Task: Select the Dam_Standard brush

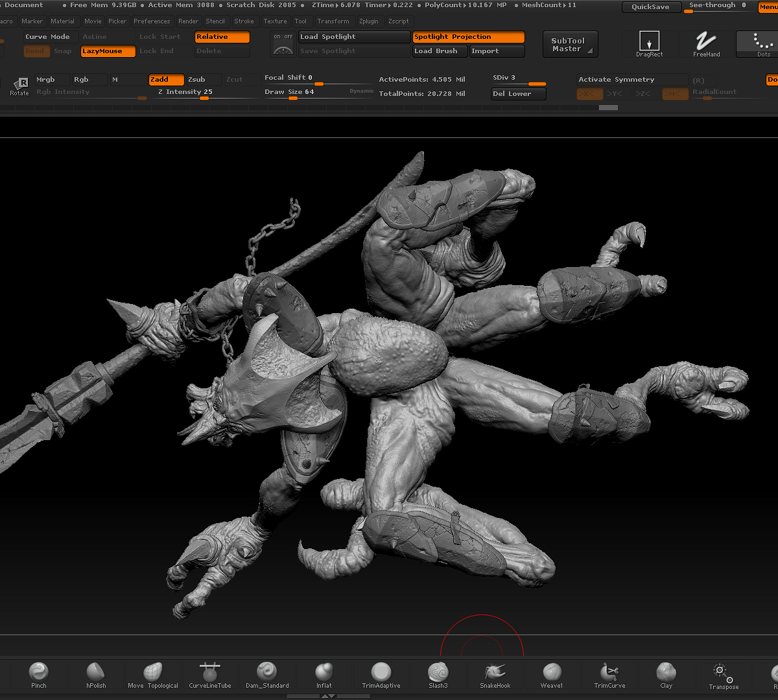Action: tap(267, 675)
